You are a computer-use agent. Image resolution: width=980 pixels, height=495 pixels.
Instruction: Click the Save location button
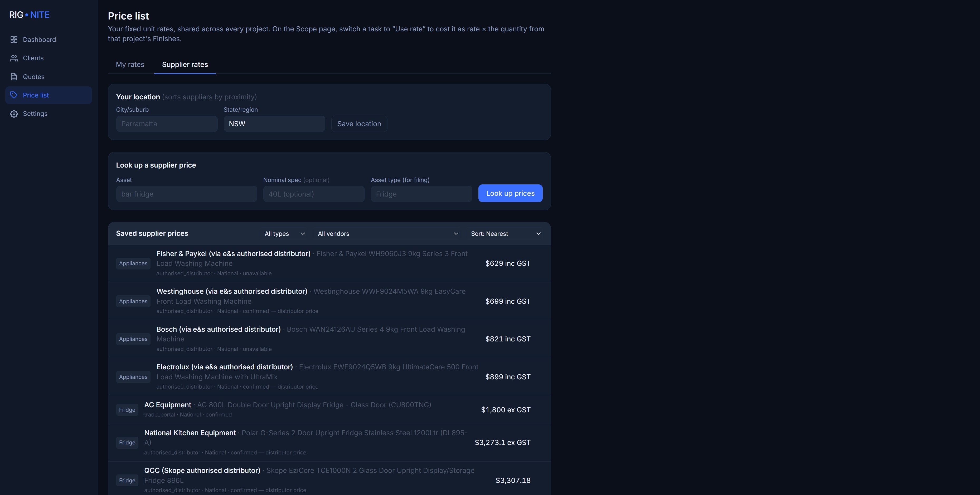(x=359, y=124)
